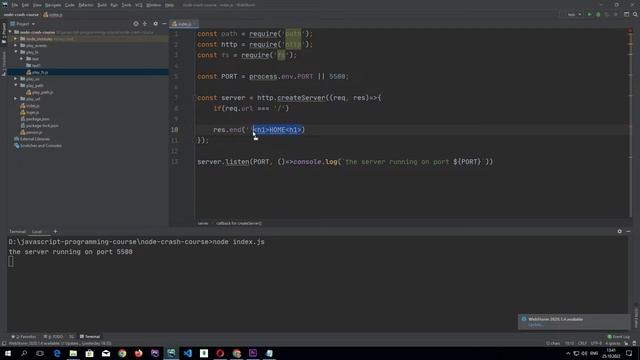Click the selected <h1>HOME<h1> text
The image size is (640, 360).
click(x=277, y=130)
